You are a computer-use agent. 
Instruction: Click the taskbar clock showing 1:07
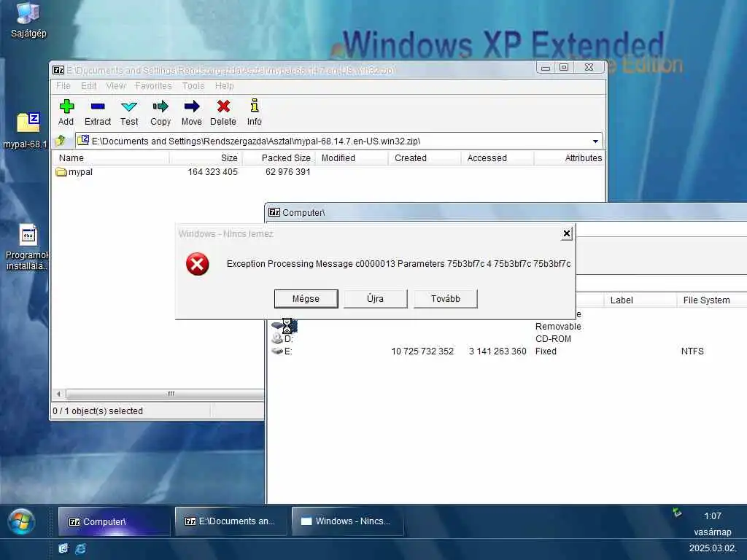click(712, 516)
